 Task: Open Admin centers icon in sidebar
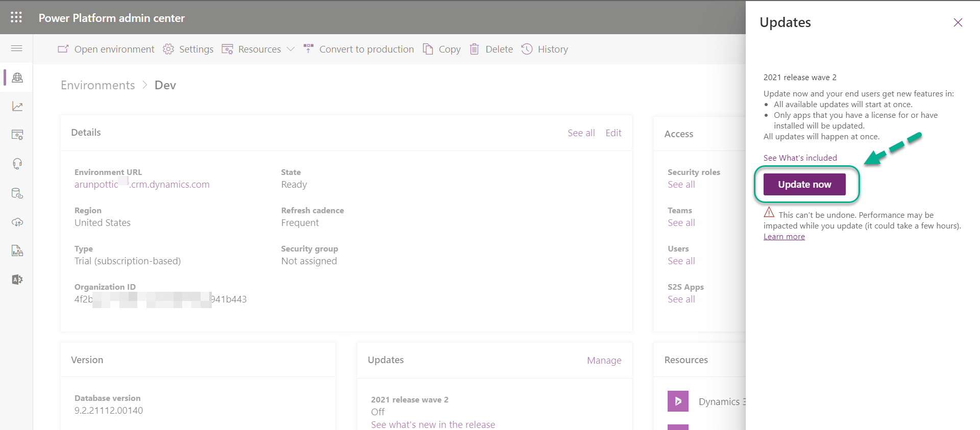tap(17, 280)
